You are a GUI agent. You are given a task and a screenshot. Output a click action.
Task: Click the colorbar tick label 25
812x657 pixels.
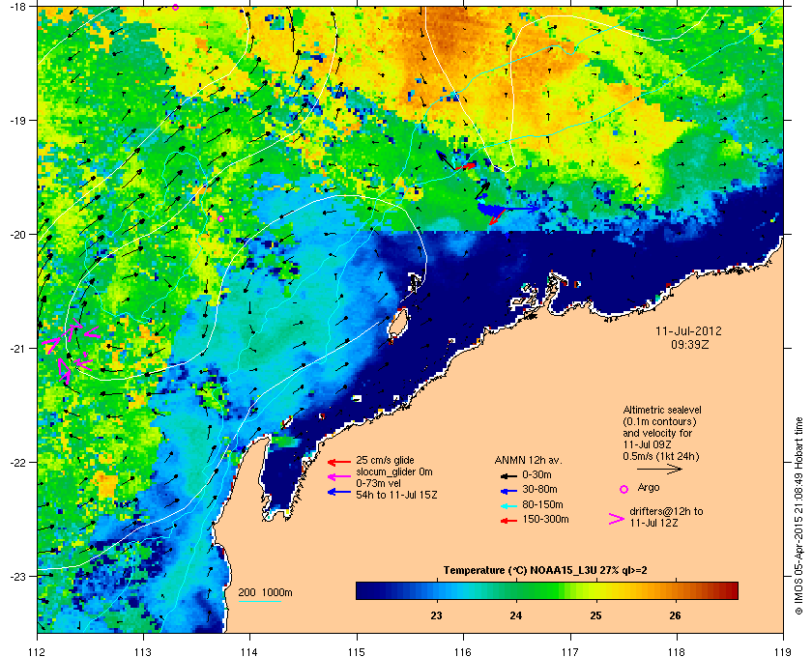pyautogui.click(x=595, y=615)
